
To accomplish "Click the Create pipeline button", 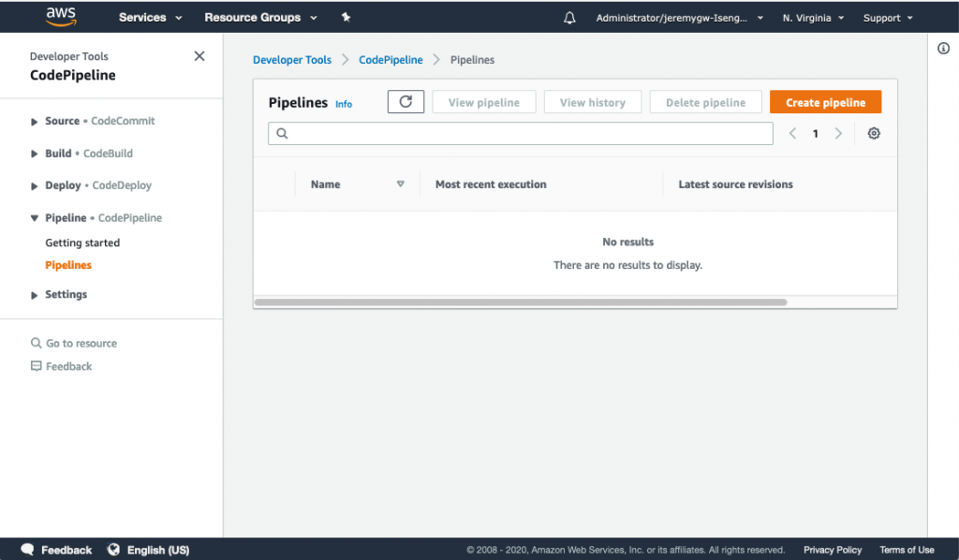I will [826, 102].
